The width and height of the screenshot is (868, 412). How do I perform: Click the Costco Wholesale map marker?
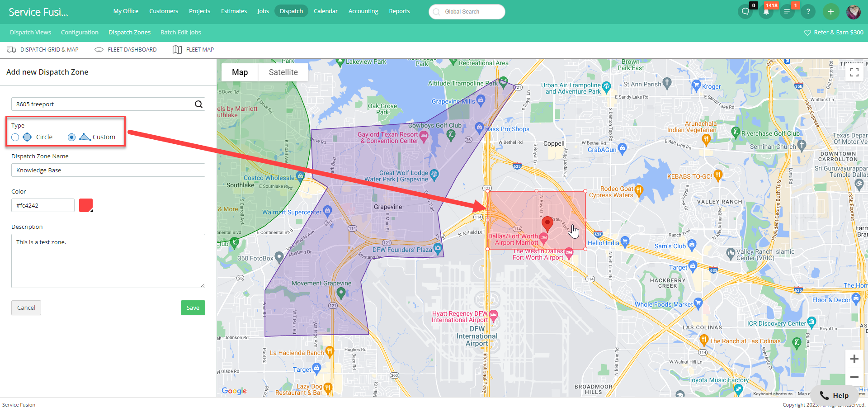(x=300, y=176)
